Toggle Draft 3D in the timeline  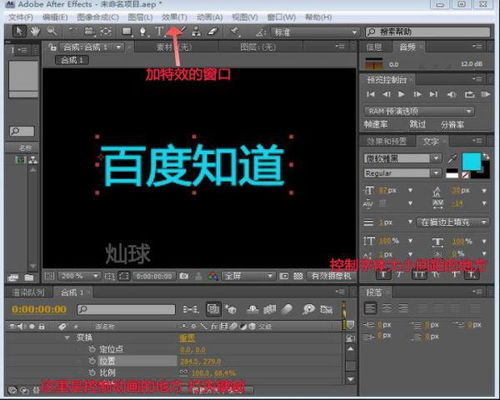(230, 310)
